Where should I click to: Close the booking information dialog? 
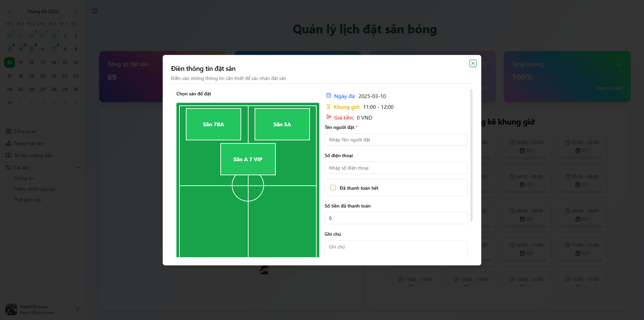pyautogui.click(x=473, y=63)
